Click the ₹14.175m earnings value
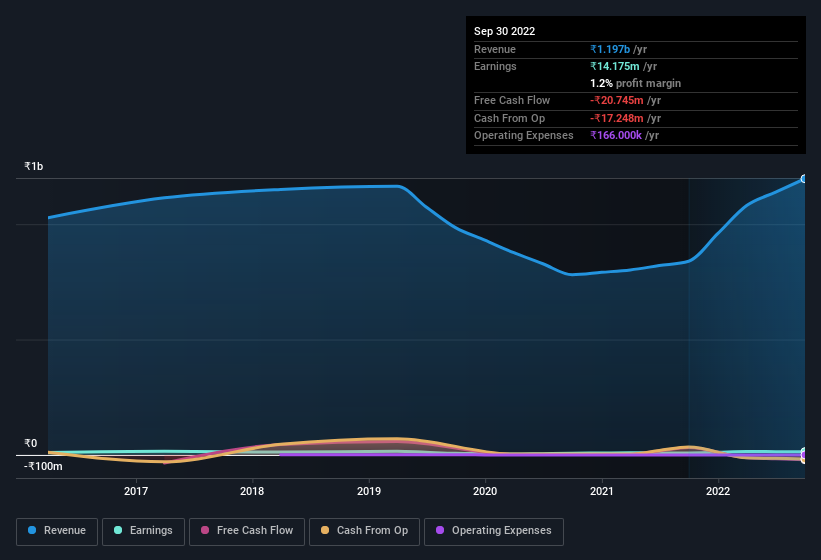Viewport: 821px width, 560px height. (x=615, y=66)
